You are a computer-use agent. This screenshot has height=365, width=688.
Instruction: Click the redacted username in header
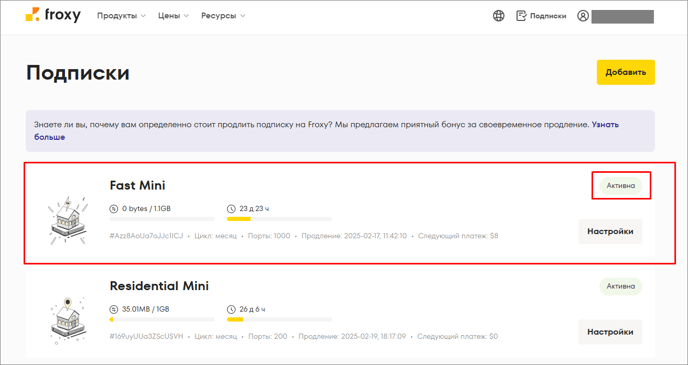point(623,16)
